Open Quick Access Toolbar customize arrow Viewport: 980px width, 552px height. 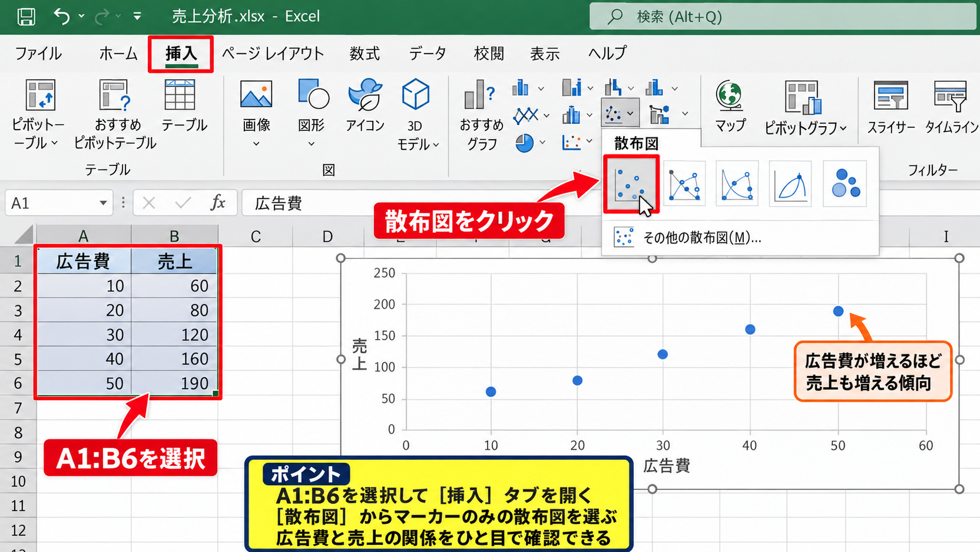137,16
